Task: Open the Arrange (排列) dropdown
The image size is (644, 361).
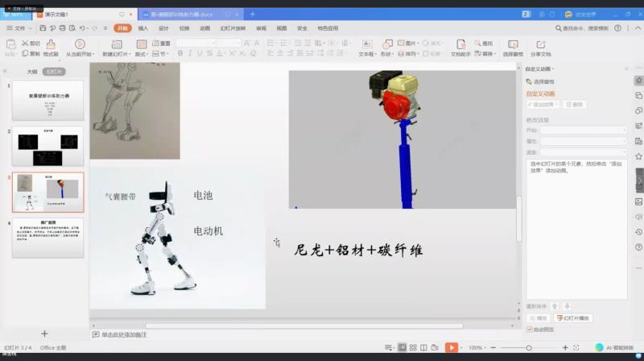Action: click(409, 53)
